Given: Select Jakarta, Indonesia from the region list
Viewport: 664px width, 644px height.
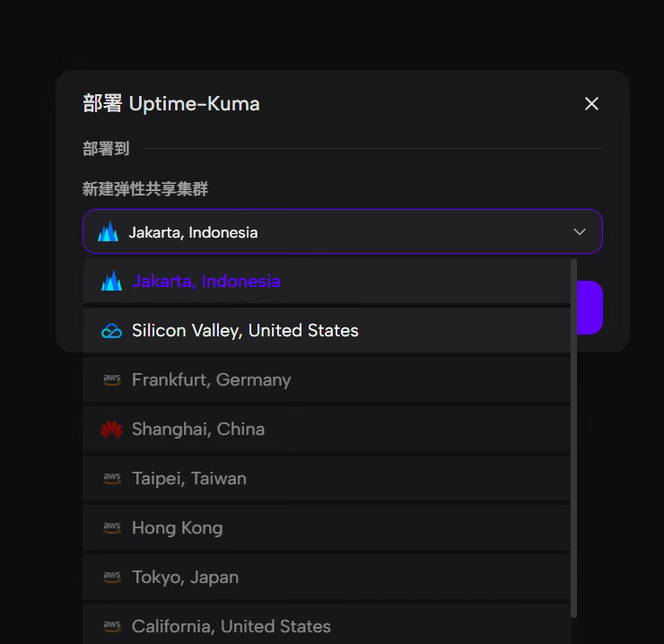Looking at the screenshot, I should click(206, 281).
